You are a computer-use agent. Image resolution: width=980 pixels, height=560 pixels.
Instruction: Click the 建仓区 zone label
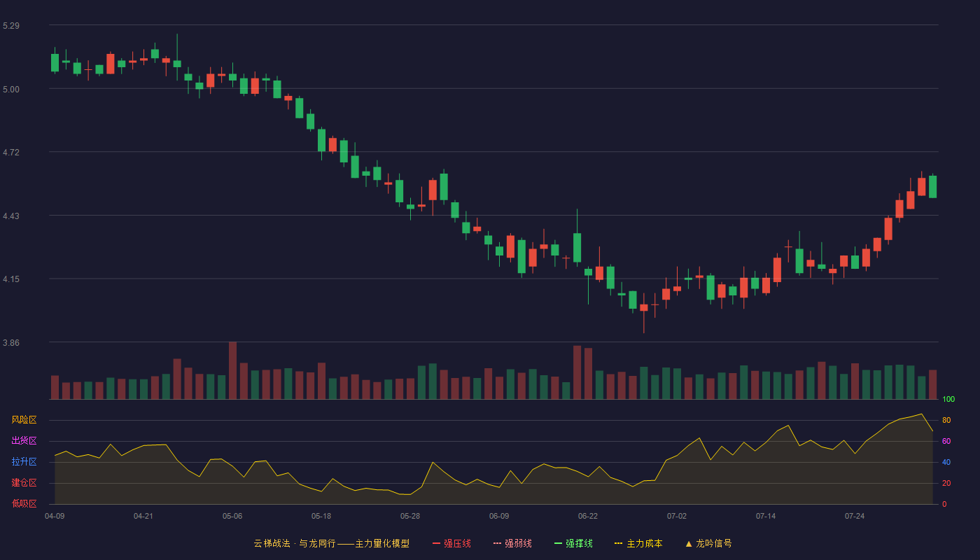[x=24, y=483]
